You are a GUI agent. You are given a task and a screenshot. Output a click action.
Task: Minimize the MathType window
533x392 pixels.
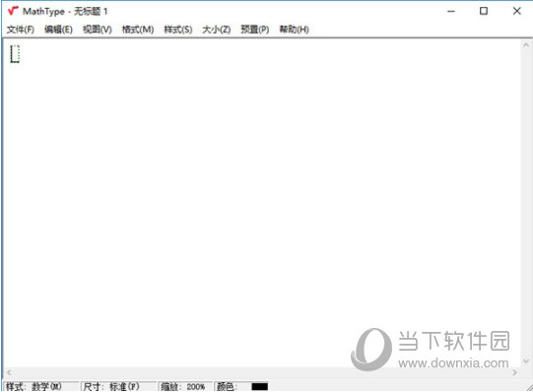(x=451, y=11)
